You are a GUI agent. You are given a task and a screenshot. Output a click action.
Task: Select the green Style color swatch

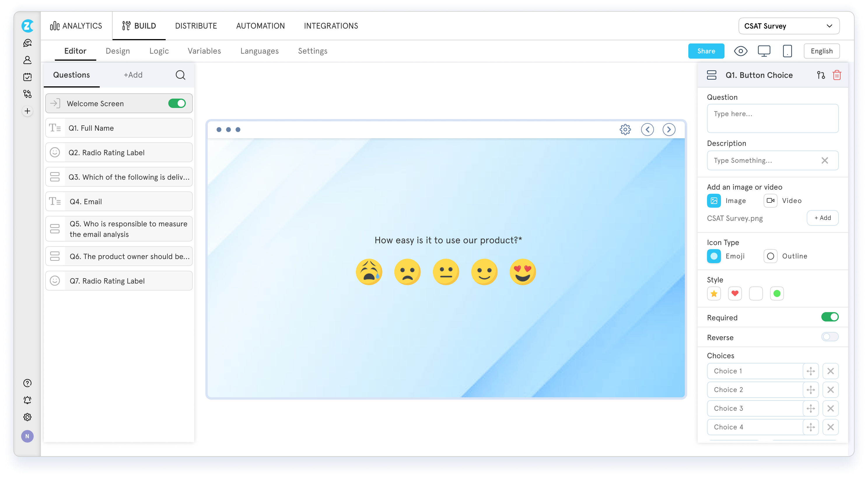[777, 293]
